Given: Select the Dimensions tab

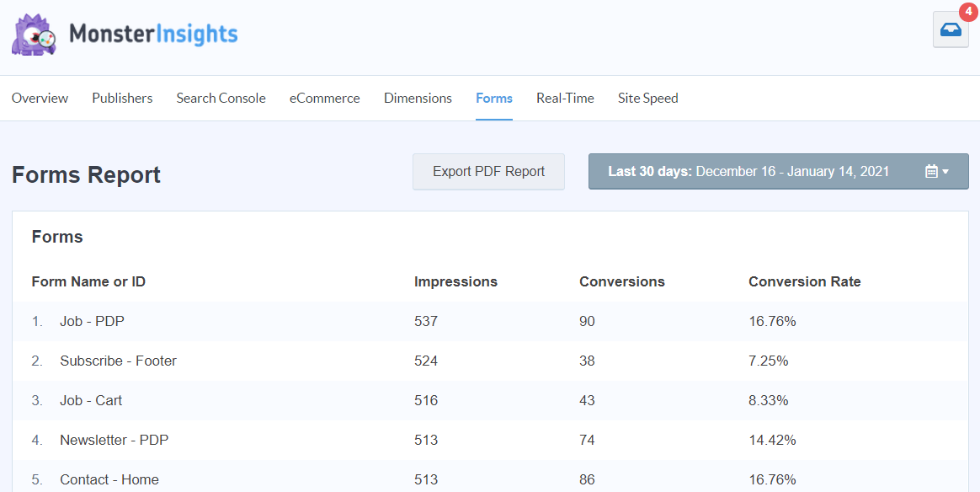Looking at the screenshot, I should tap(418, 99).
